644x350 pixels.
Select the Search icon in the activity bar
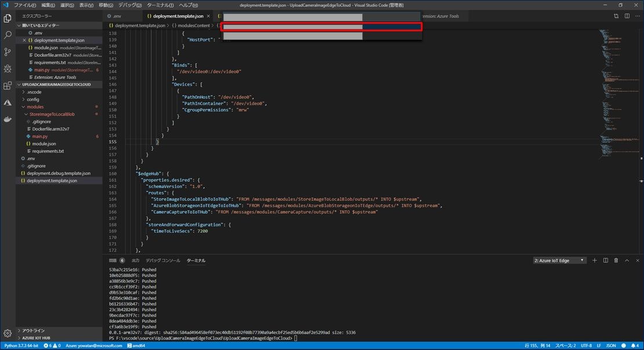(x=8, y=34)
